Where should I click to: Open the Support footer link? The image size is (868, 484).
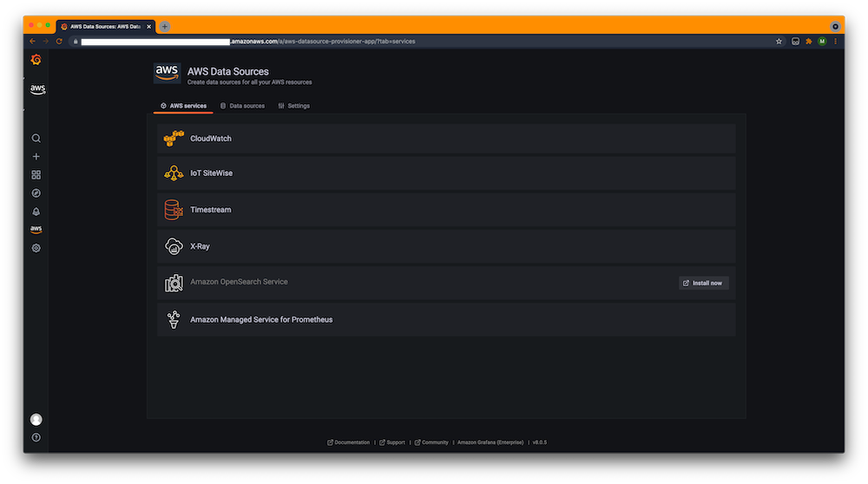tap(392, 442)
